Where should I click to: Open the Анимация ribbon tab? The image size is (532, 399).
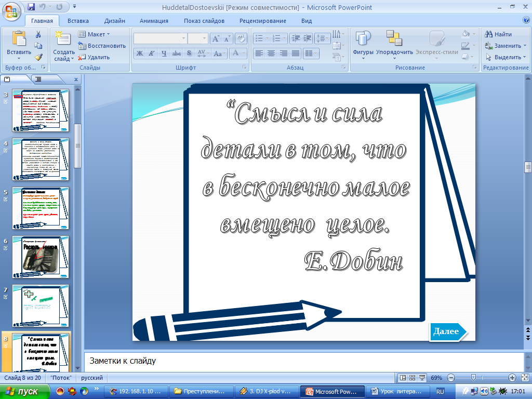pyautogui.click(x=154, y=21)
